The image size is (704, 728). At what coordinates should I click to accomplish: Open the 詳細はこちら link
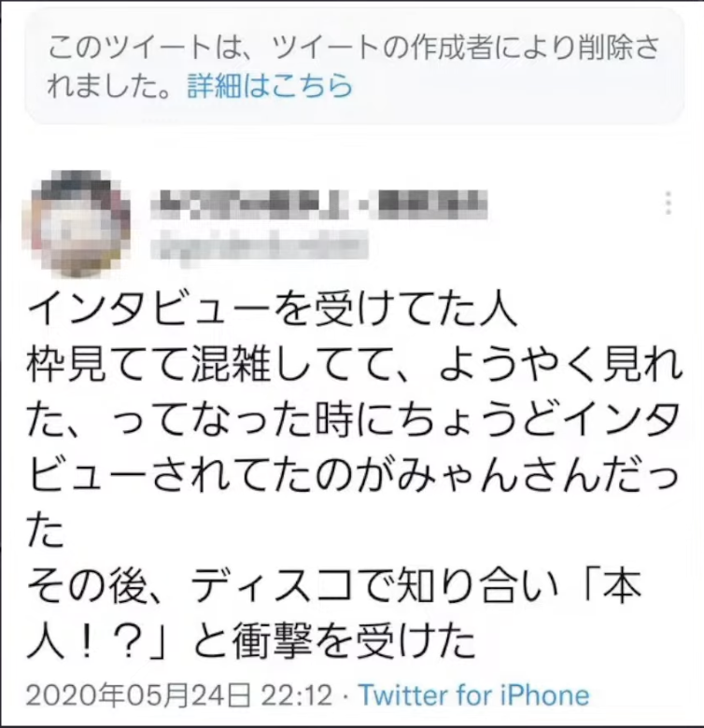pos(270,86)
